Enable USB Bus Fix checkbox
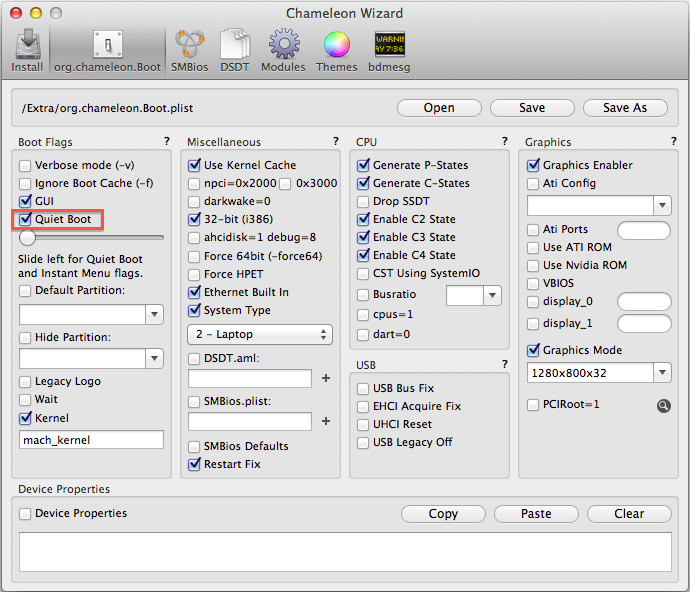The height and width of the screenshot is (592, 690). pos(363,389)
